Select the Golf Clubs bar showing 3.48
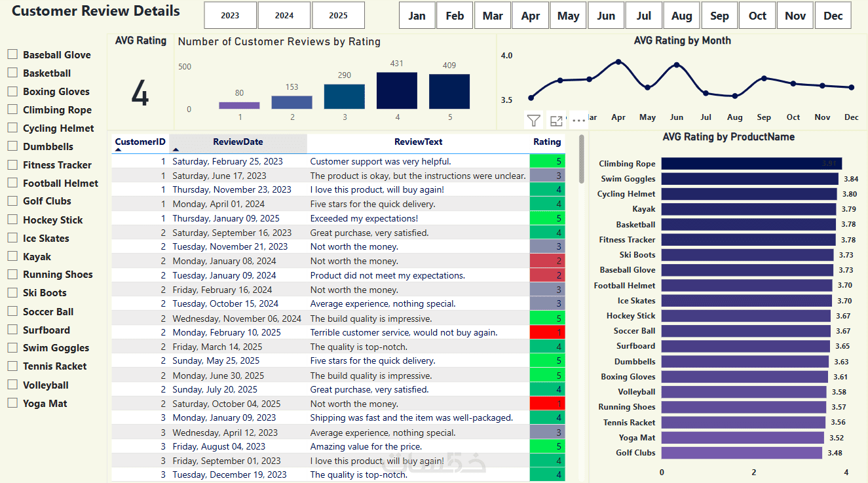Image resolution: width=868 pixels, height=483 pixels. click(742, 452)
